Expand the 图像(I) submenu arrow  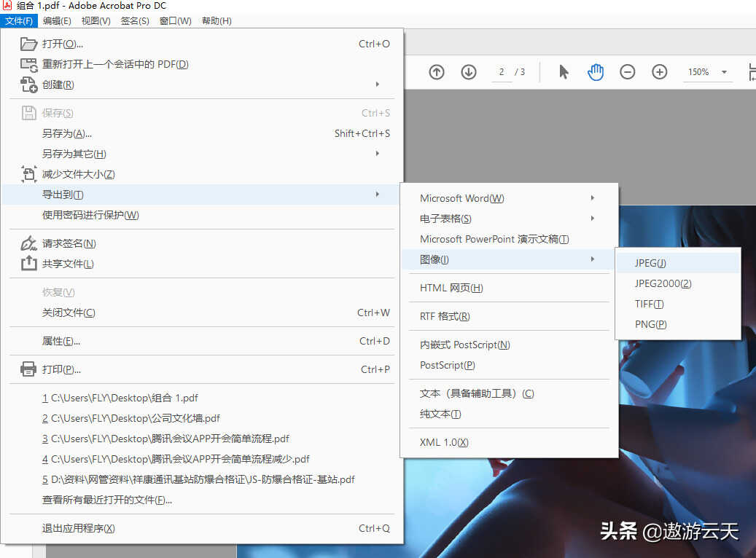pos(593,259)
